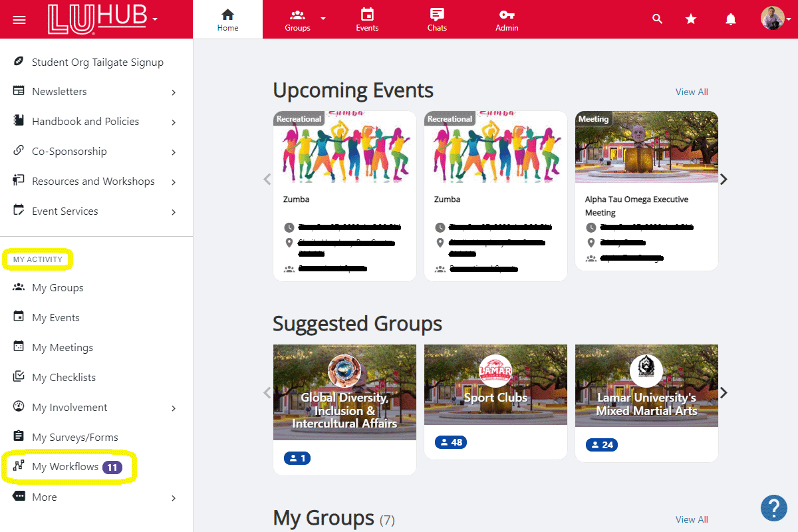Expand the Newsletters submenu
798x532 pixels.
click(174, 92)
